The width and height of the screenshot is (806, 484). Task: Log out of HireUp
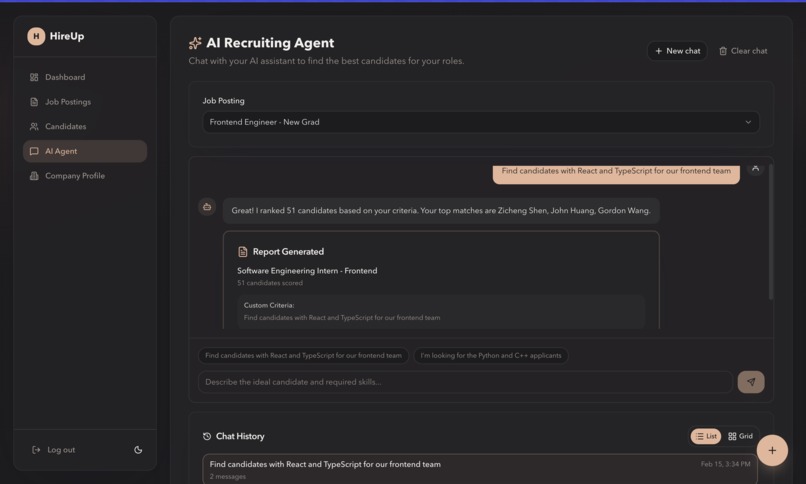(53, 450)
